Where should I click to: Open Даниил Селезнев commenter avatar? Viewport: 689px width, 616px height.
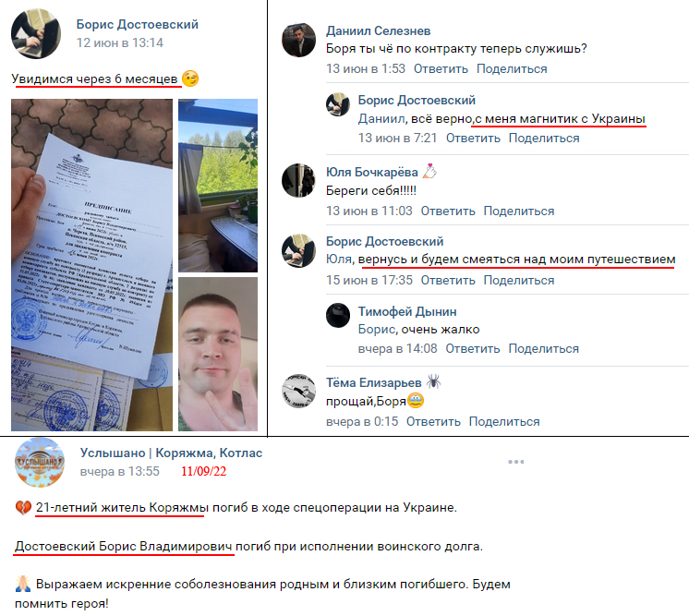click(x=298, y=40)
